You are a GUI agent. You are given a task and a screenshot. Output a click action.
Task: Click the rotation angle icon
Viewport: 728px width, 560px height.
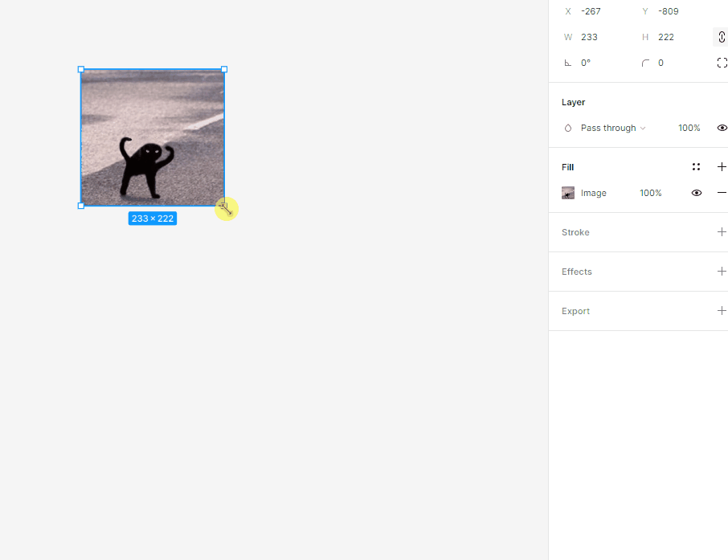click(568, 63)
